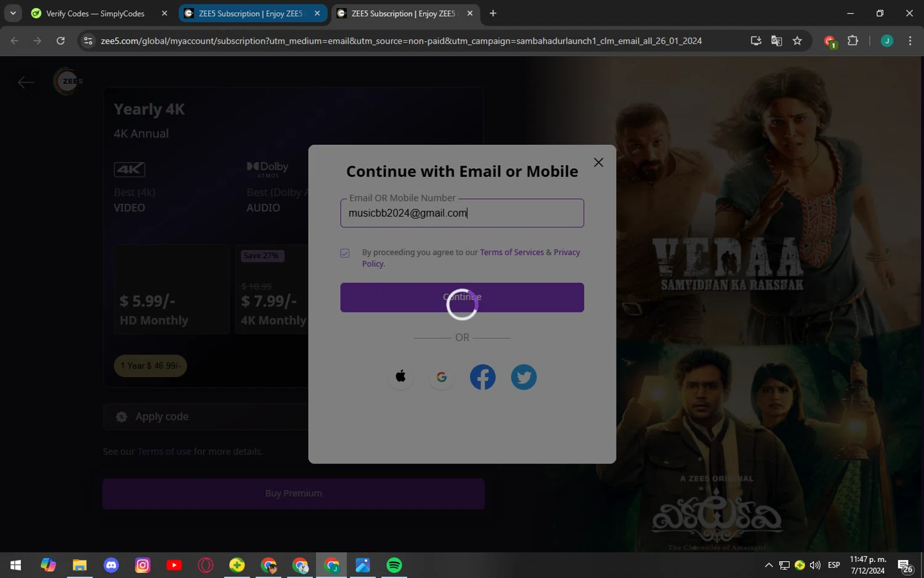Open the Extensions puzzle menu
This screenshot has height=578, width=924.
[x=853, y=41]
